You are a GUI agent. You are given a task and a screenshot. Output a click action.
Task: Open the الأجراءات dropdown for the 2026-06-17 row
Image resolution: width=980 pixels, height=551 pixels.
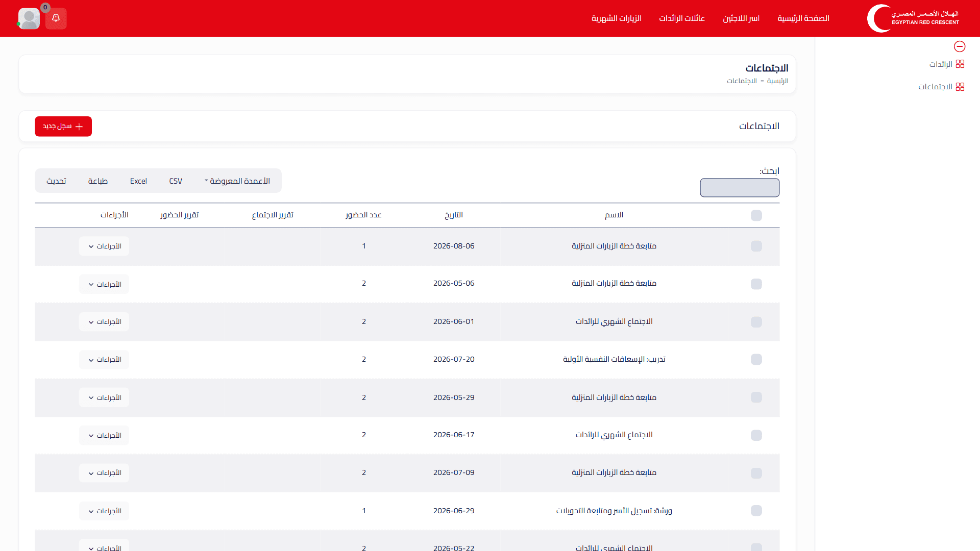[x=104, y=435]
